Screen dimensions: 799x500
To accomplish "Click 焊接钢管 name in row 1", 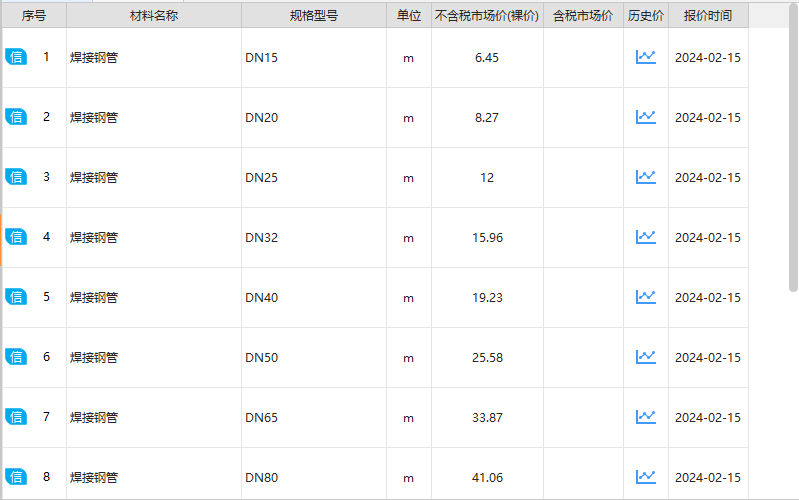I will click(x=94, y=58).
